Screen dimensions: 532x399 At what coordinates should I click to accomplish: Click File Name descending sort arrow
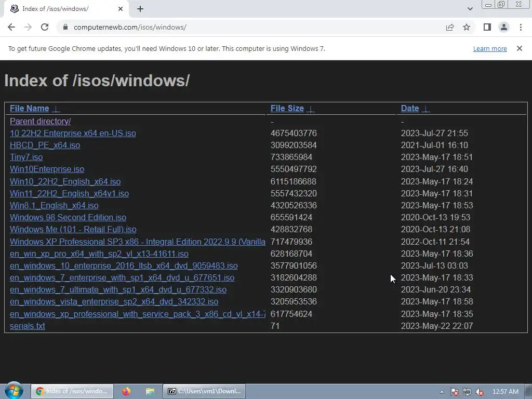[56, 109]
